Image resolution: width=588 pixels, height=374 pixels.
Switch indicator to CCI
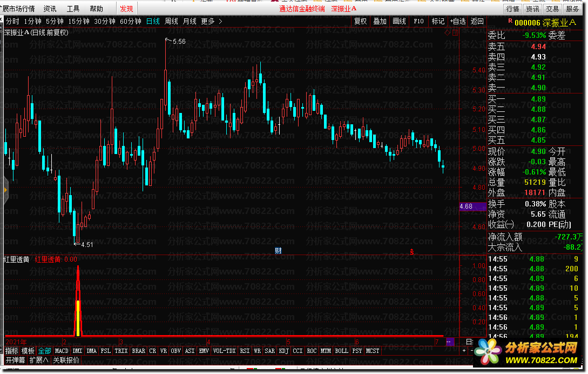[298, 351]
